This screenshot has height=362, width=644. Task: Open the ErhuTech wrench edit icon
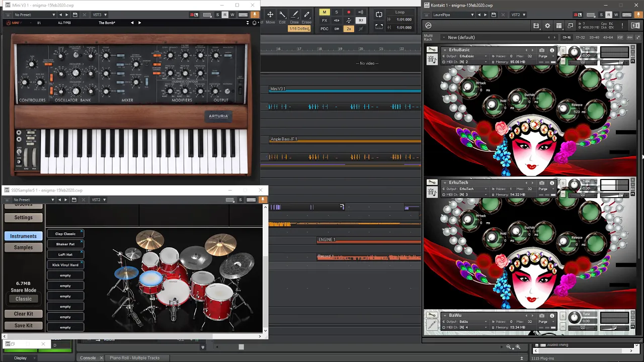(432, 182)
